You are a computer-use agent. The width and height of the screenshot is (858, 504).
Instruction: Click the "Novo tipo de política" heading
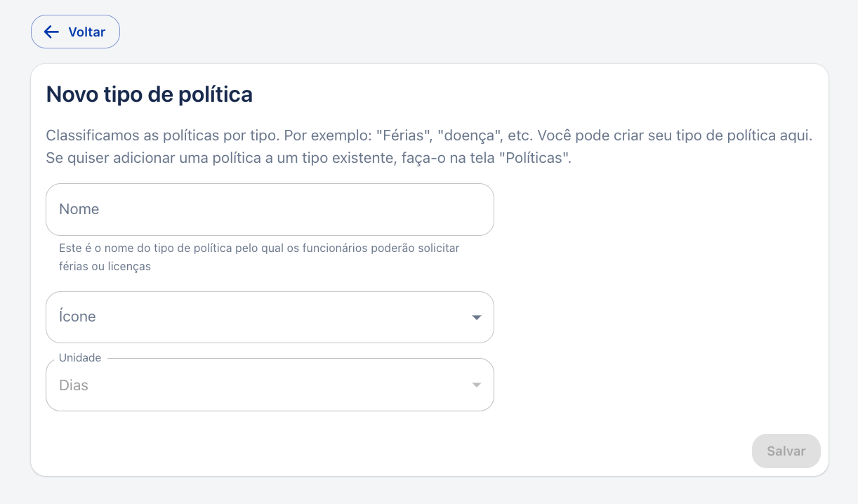click(150, 94)
